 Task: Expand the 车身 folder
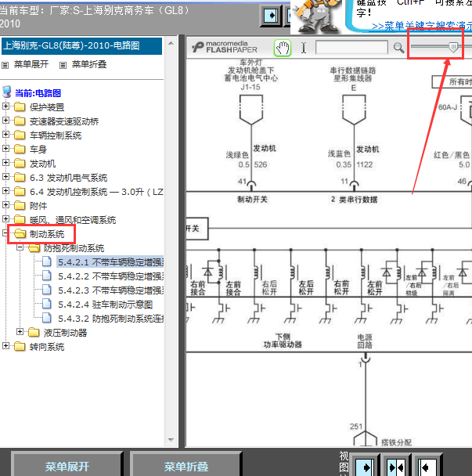5,148
